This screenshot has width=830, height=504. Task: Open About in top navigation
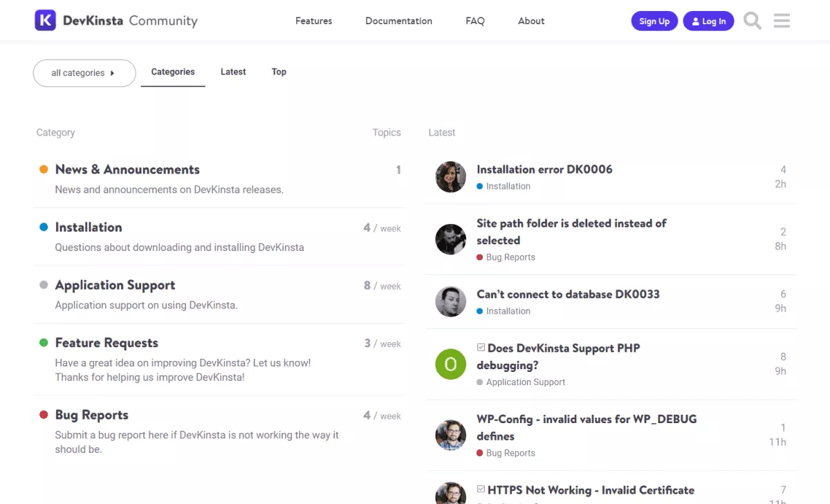531,21
